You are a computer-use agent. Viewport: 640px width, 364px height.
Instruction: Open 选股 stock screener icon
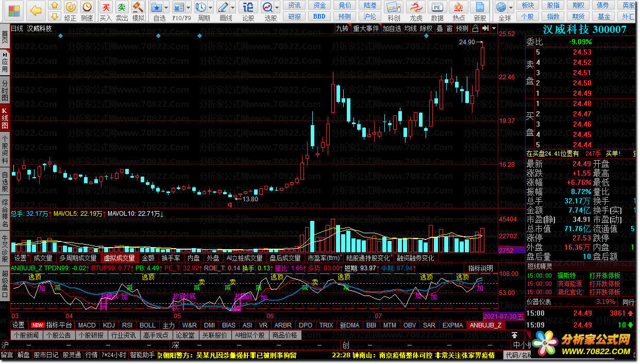pyautogui.click(x=267, y=7)
